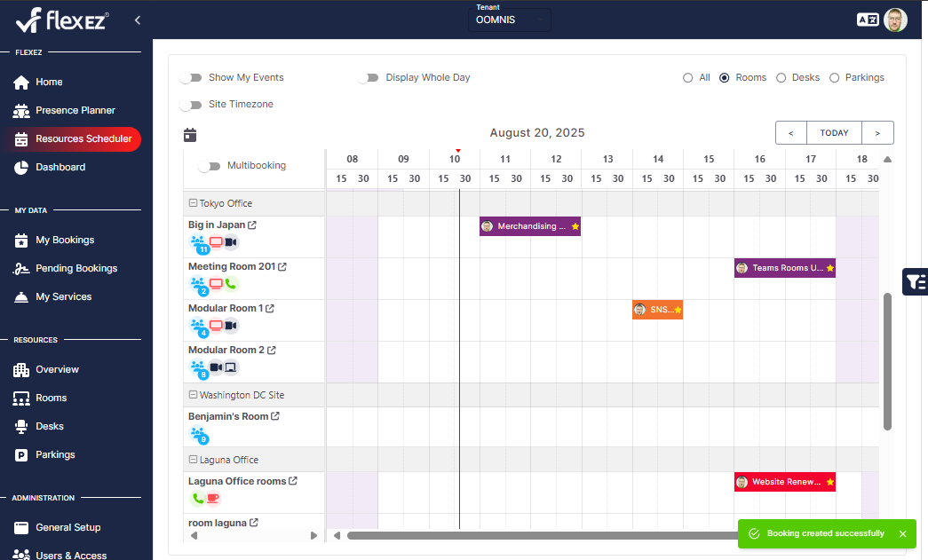Open the filter panel via the funnel icon

point(916,281)
